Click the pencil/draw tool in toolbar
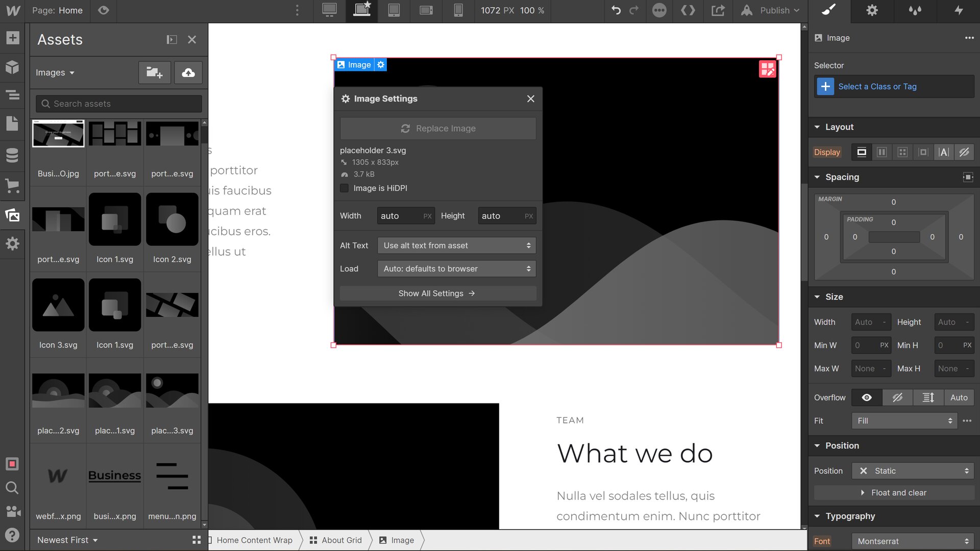This screenshot has height=551, width=980. point(829,10)
